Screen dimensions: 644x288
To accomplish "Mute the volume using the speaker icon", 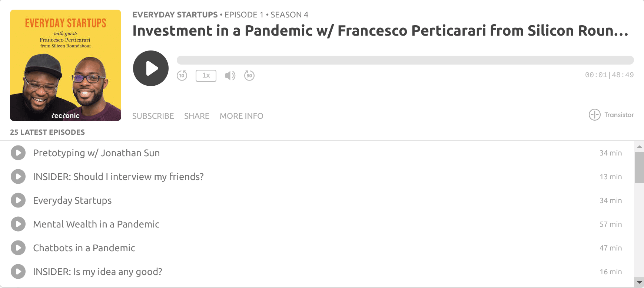I will pyautogui.click(x=230, y=75).
